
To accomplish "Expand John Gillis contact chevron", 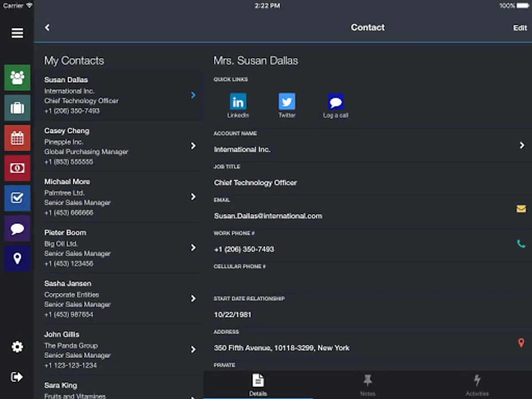I will coord(193,349).
